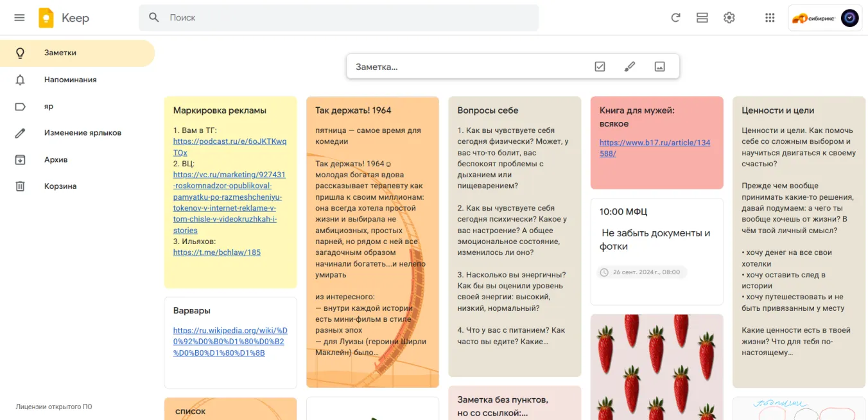Create a new checklist note
Image resolution: width=868 pixels, height=420 pixels.
click(600, 66)
